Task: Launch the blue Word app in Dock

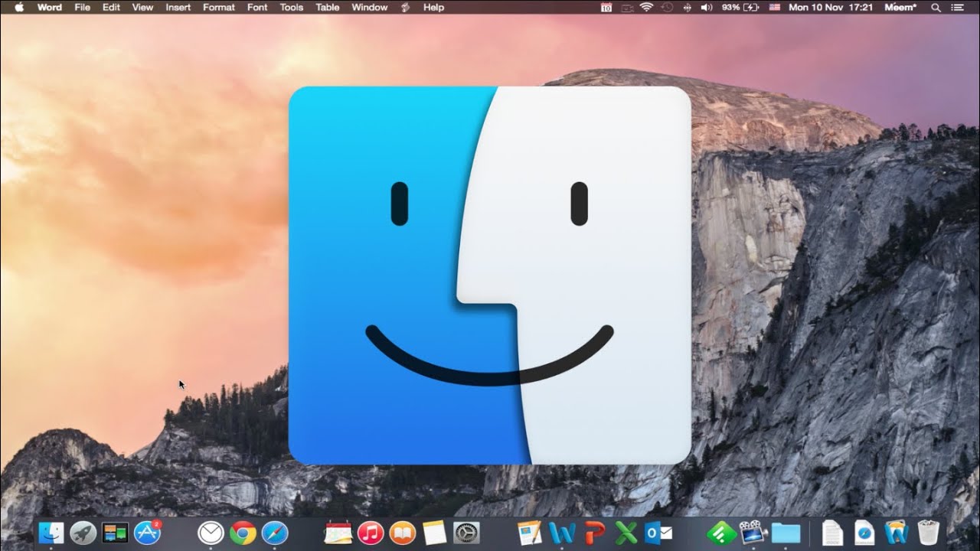Action: coord(562,533)
